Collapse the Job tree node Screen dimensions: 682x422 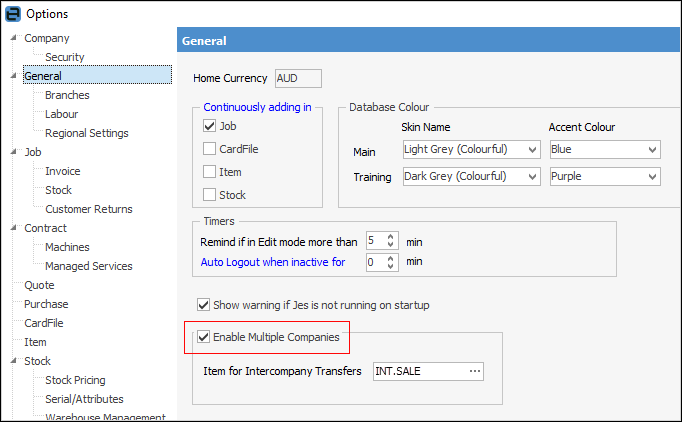click(14, 152)
